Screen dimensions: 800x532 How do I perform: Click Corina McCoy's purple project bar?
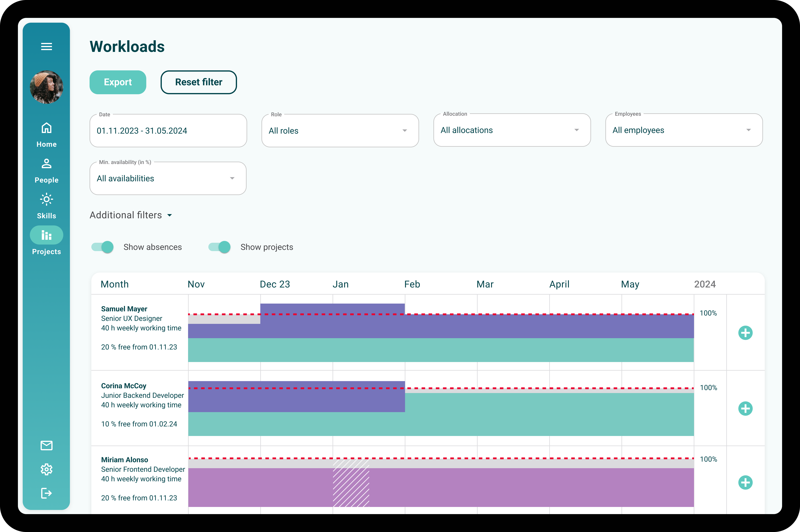coord(296,400)
